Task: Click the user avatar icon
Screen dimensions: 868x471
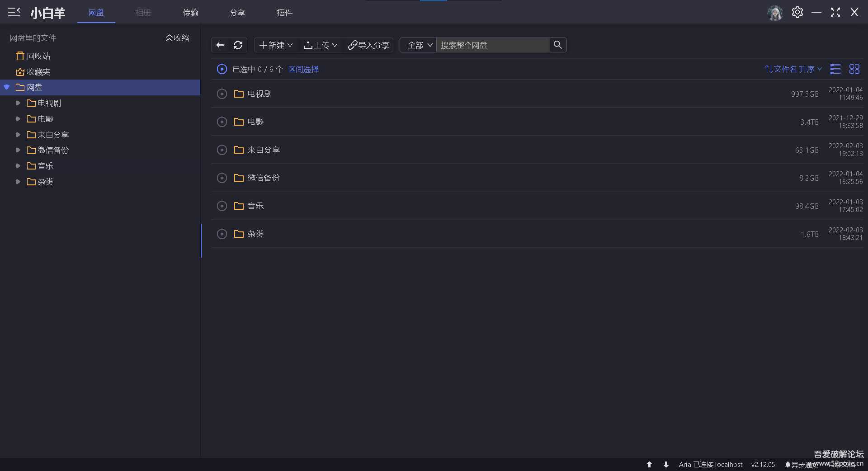Action: click(x=775, y=13)
